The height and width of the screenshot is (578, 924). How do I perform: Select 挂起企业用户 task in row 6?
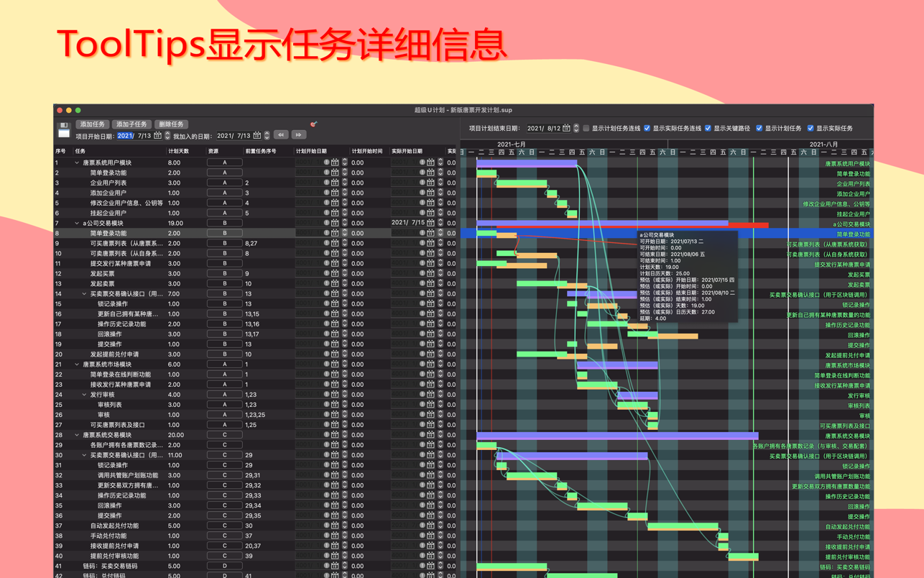pos(108,213)
